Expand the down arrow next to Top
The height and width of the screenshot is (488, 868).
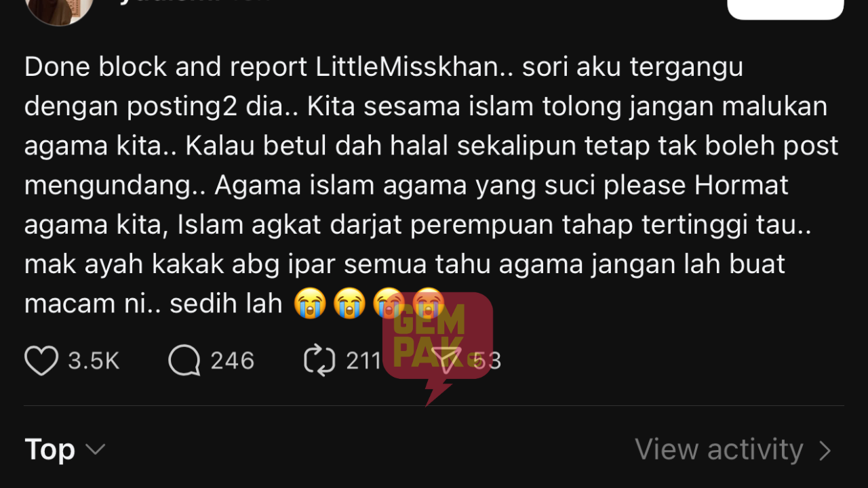tap(96, 450)
